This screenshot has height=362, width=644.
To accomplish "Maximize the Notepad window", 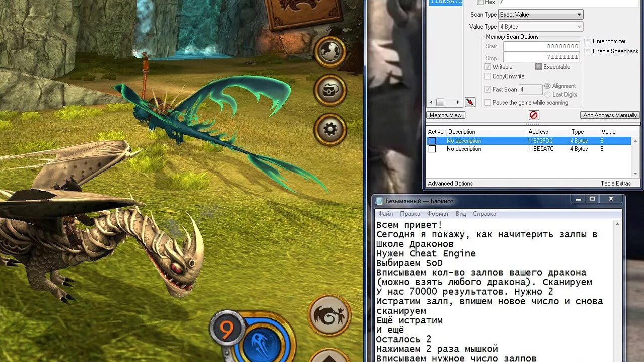I will pos(592,200).
